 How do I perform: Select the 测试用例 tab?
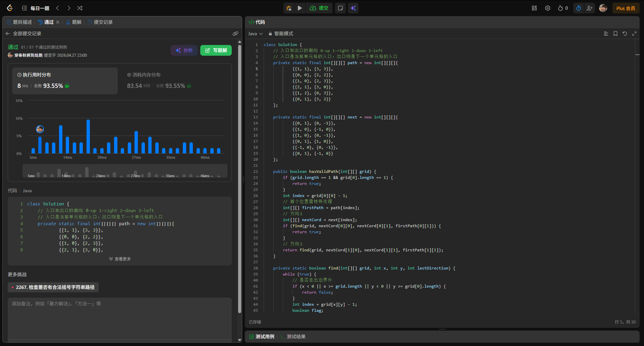tap(262, 337)
